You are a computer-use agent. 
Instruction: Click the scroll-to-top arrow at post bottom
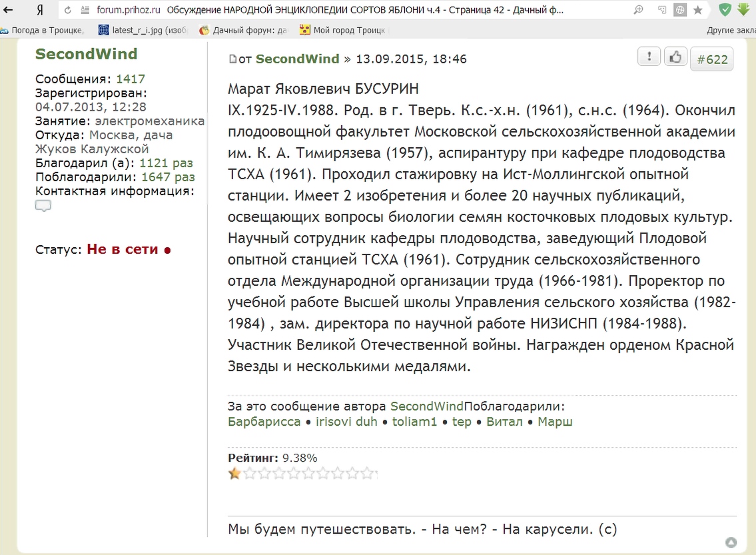[731, 542]
